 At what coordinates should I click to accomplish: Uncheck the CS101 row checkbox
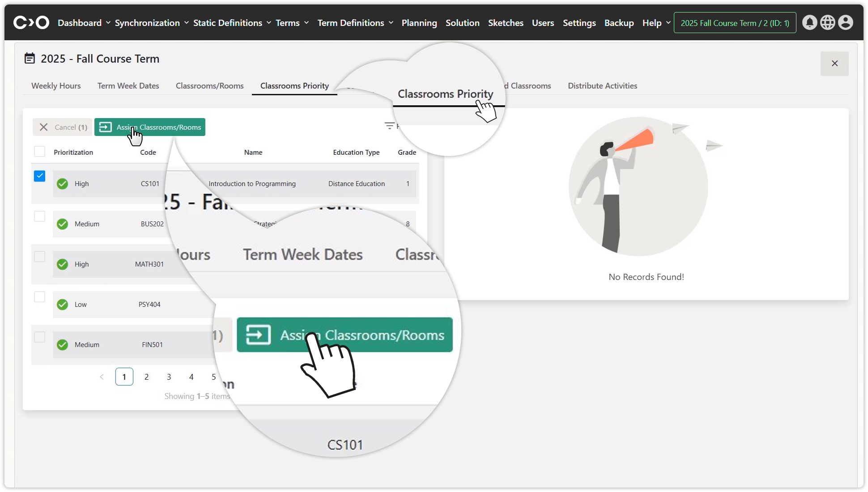(x=40, y=176)
